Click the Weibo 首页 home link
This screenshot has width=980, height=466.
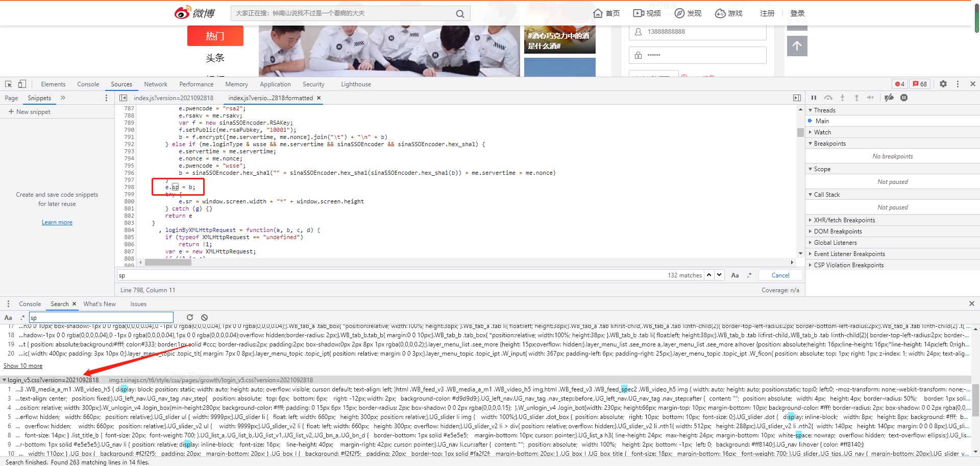(x=606, y=13)
